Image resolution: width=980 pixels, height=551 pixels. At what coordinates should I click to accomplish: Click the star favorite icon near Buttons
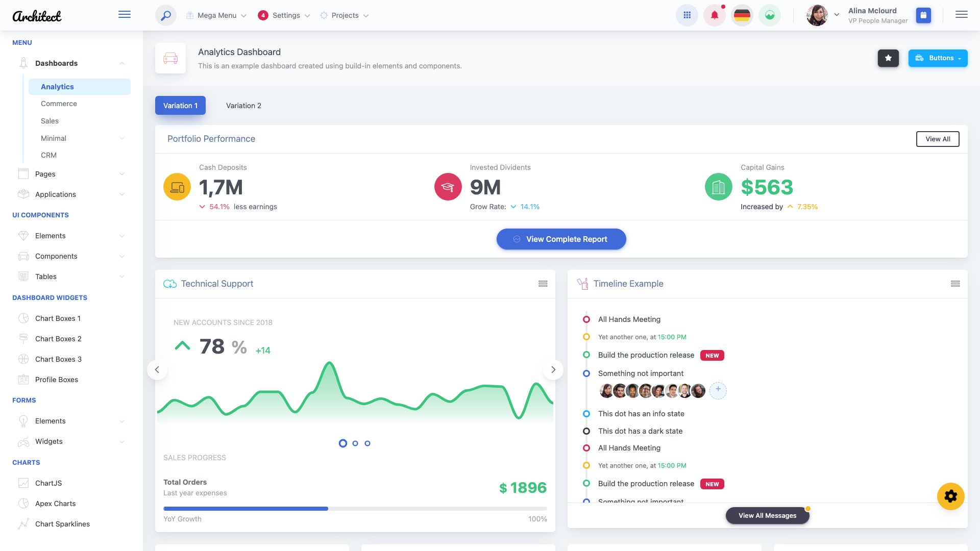click(x=888, y=58)
